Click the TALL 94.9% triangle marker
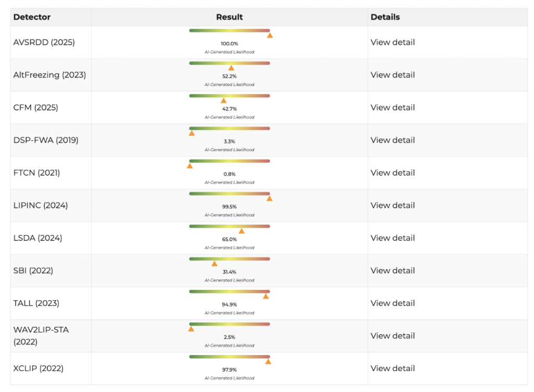This screenshot has height=392, width=534. tap(265, 296)
